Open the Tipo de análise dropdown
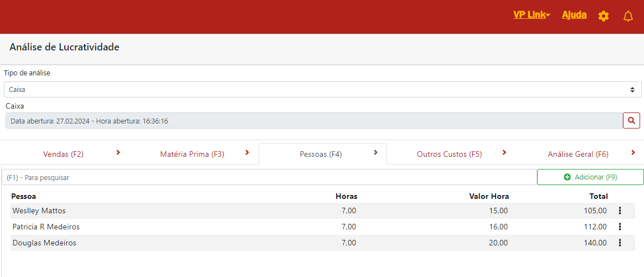Viewport: 644px width, 277px height. [x=322, y=89]
